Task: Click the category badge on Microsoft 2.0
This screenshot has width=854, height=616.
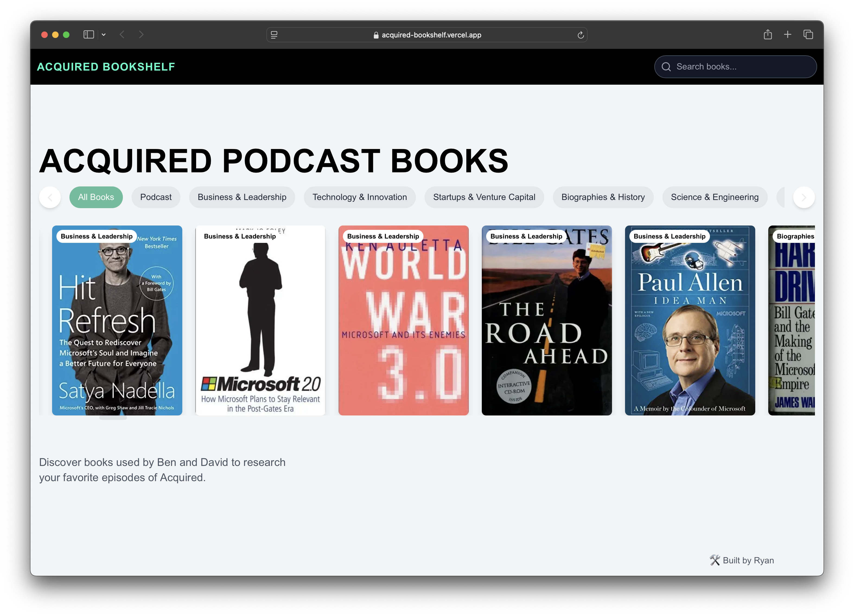Action: point(240,236)
